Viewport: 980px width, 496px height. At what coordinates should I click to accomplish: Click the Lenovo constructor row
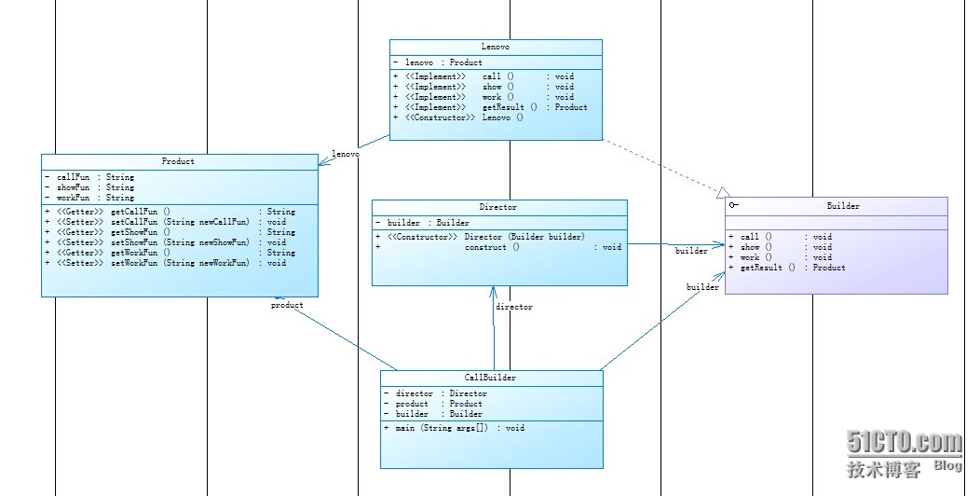[458, 117]
